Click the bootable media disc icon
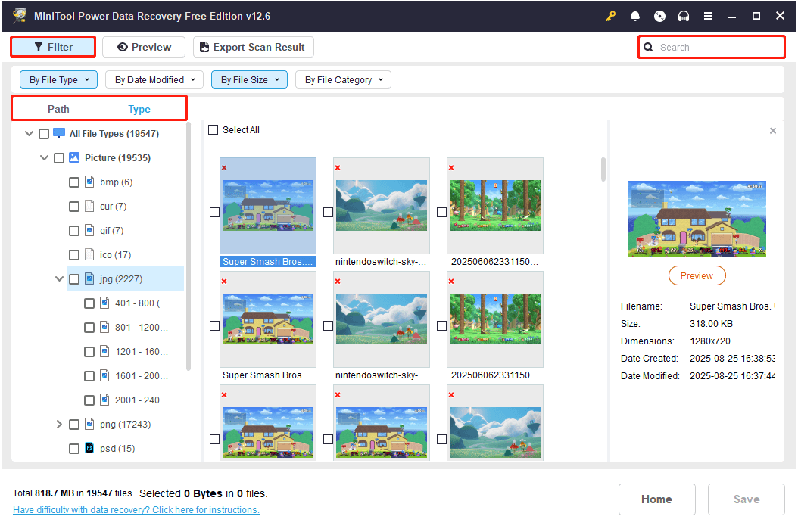The image size is (798, 532). 659,15
